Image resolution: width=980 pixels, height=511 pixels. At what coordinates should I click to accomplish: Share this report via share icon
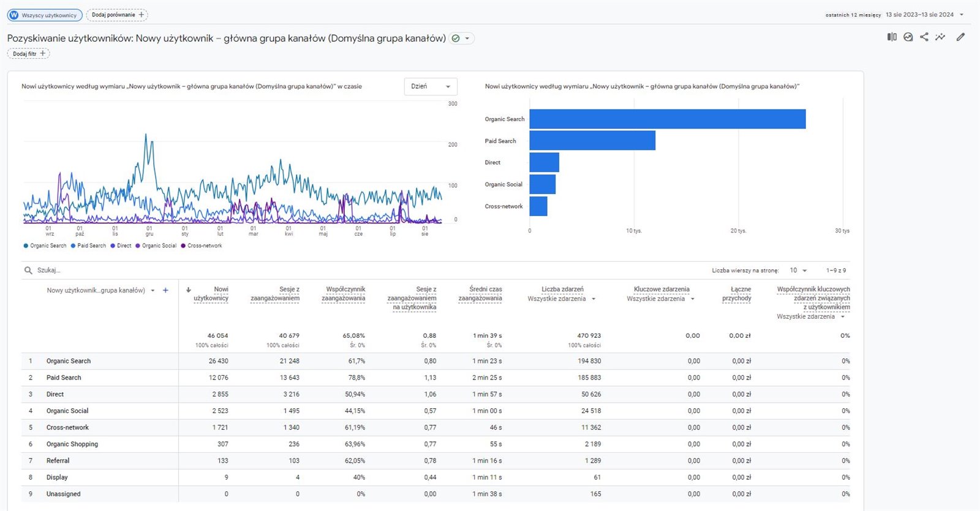pyautogui.click(x=924, y=37)
